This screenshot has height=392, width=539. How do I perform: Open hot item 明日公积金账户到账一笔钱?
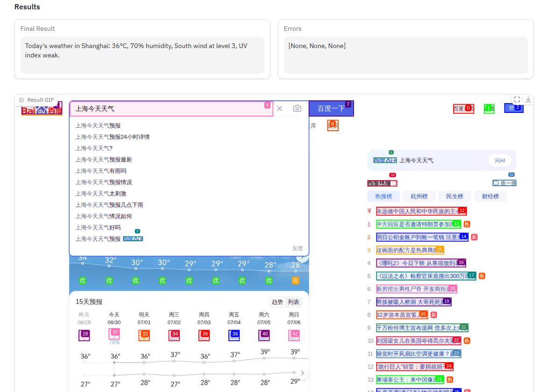click(x=422, y=237)
